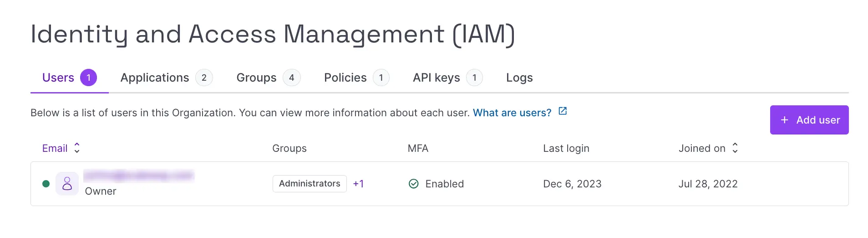This screenshot has height=238, width=868.
Task: Click the Users count badge
Action: [x=88, y=78]
